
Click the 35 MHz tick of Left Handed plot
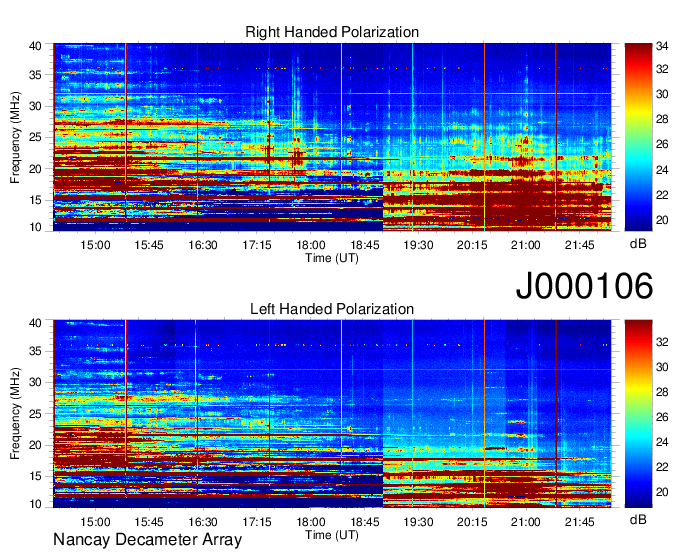pyautogui.click(x=36, y=352)
